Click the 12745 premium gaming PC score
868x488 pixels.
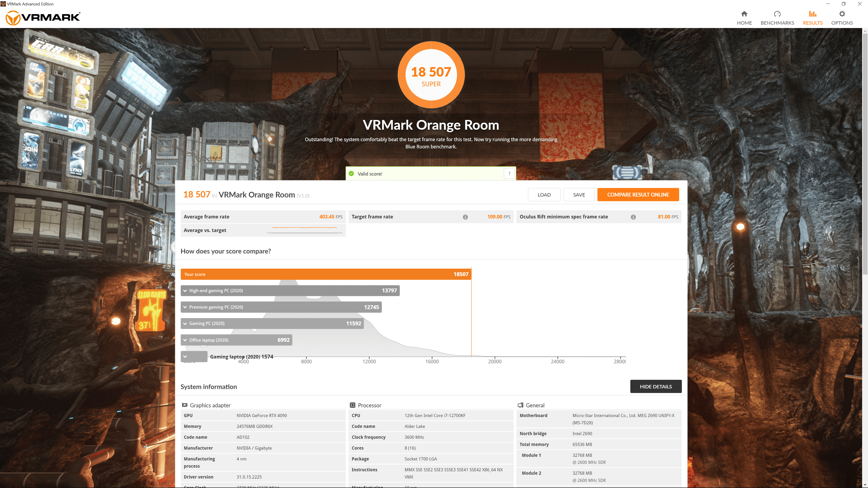(x=371, y=307)
